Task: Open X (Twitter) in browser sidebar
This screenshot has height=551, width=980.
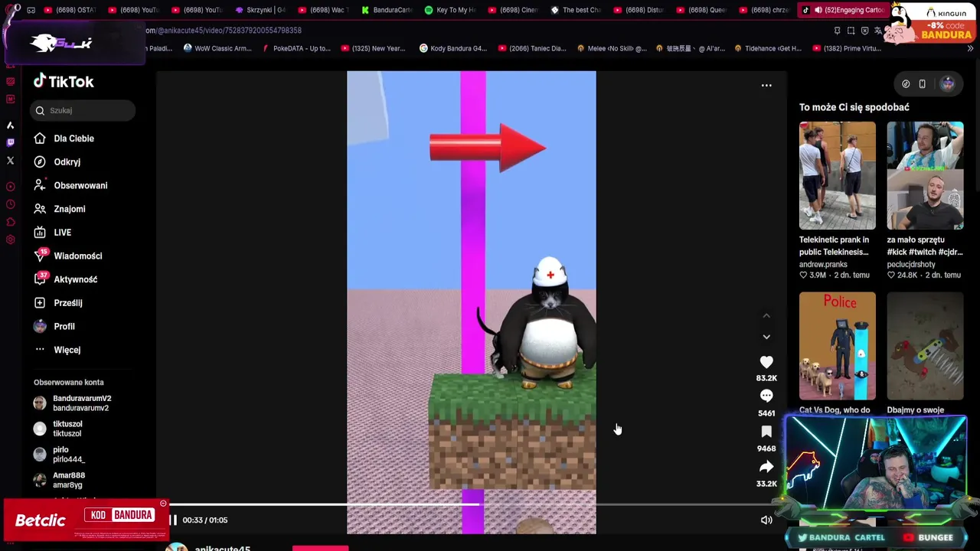Action: tap(10, 161)
